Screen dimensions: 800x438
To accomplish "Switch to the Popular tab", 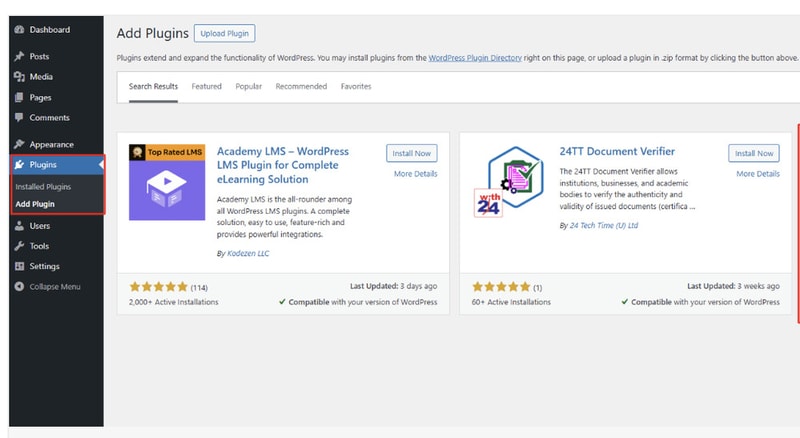I will [x=248, y=87].
